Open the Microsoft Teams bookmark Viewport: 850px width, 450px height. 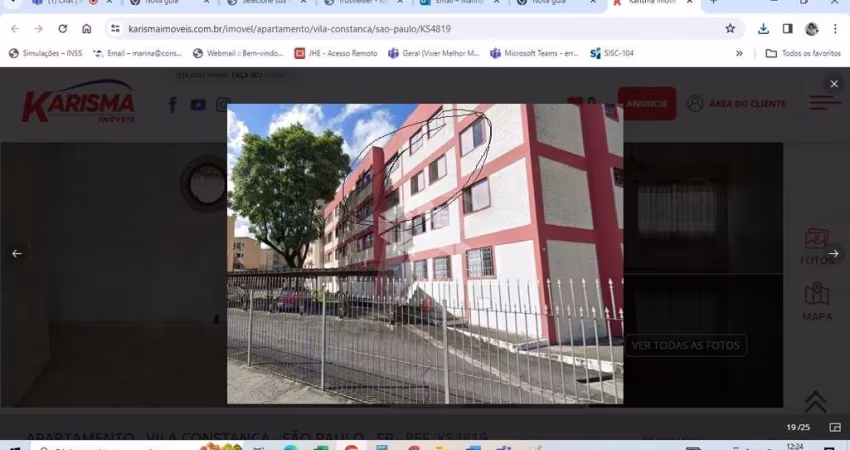coord(535,53)
